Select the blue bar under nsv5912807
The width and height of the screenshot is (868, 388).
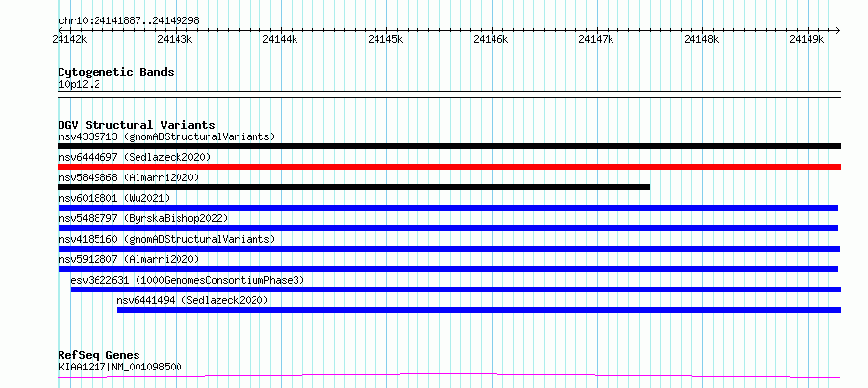coord(448,269)
